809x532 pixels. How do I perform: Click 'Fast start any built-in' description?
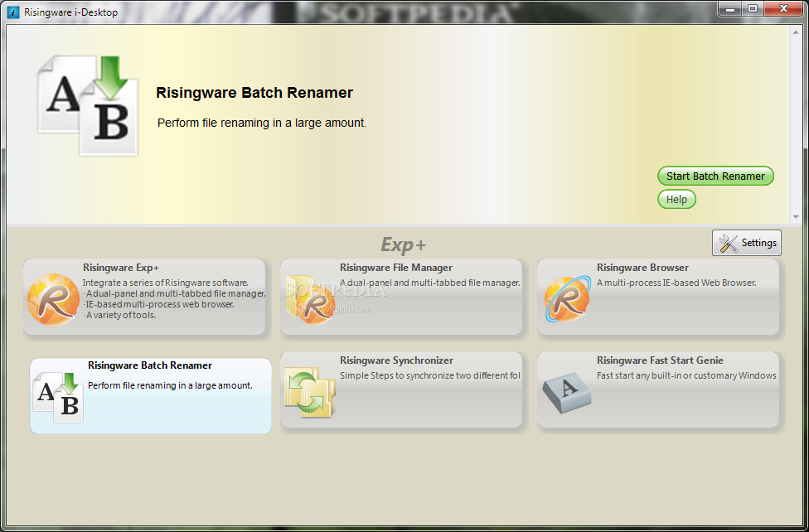pos(686,375)
